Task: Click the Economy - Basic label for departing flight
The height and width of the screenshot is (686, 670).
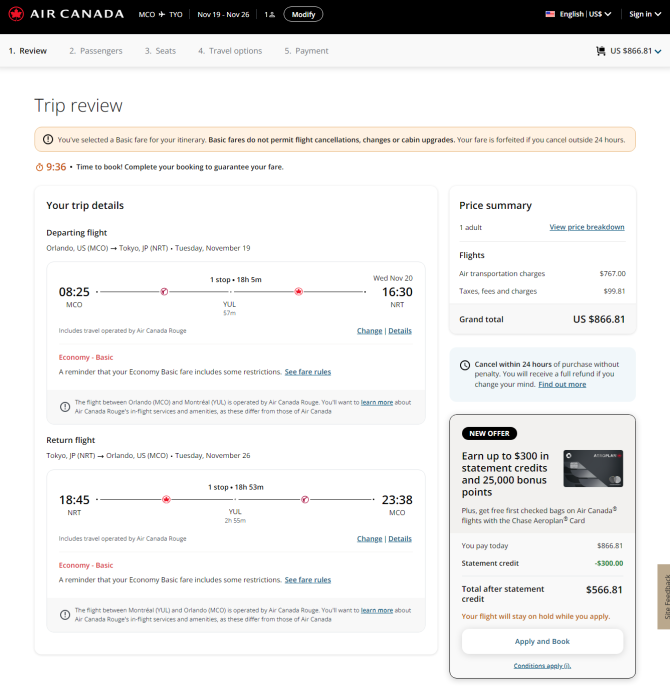Action: [86, 357]
